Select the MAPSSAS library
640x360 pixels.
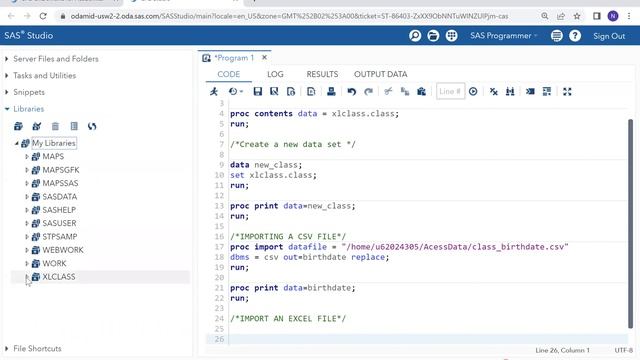coord(60,183)
